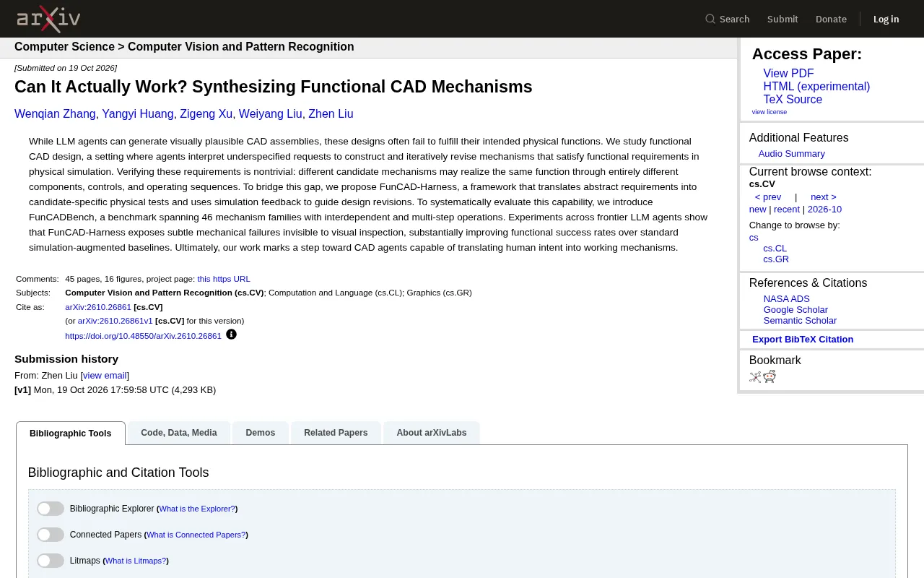
Task: Toggle the Bibliographic Explorer switch
Action: (x=51, y=509)
